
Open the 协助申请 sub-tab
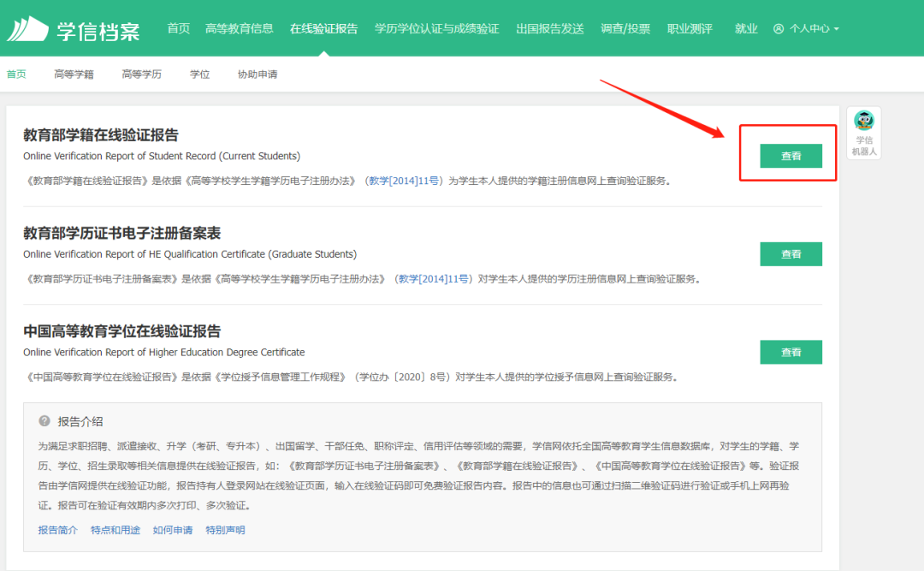point(258,74)
